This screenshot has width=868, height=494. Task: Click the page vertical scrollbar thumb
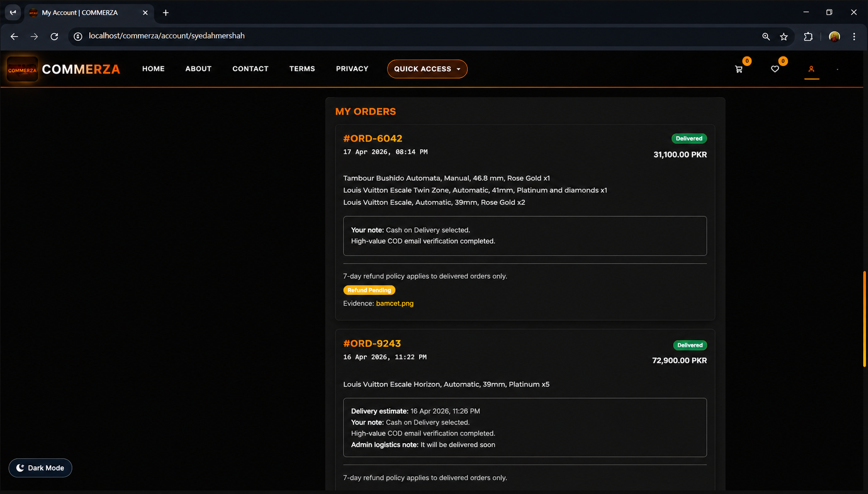tap(864, 319)
